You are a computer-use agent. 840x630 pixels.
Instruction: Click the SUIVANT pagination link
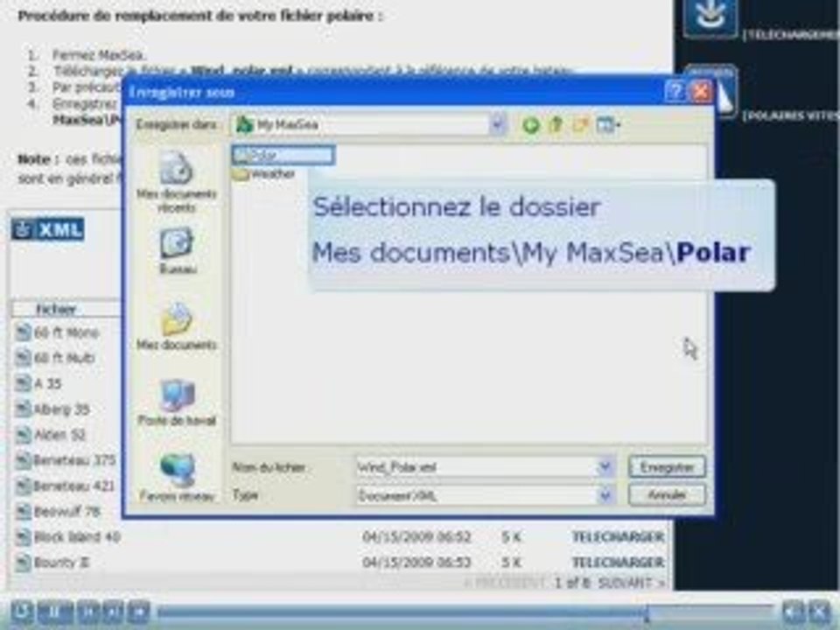point(631,583)
